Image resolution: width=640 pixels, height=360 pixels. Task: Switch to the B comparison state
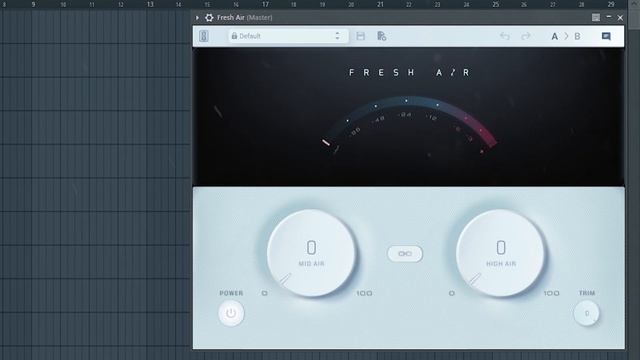point(577,36)
